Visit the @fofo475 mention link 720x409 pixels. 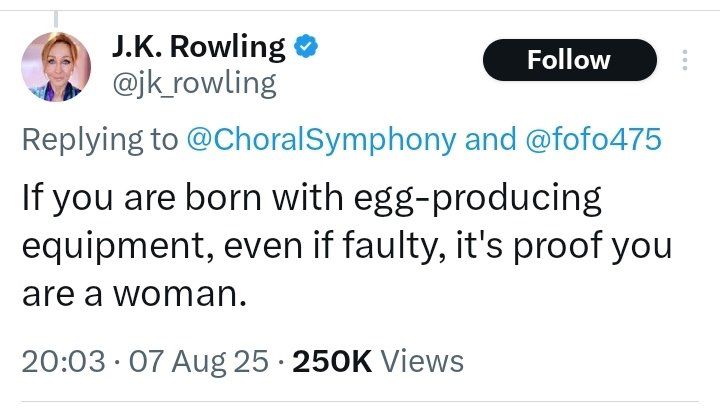[x=591, y=140]
